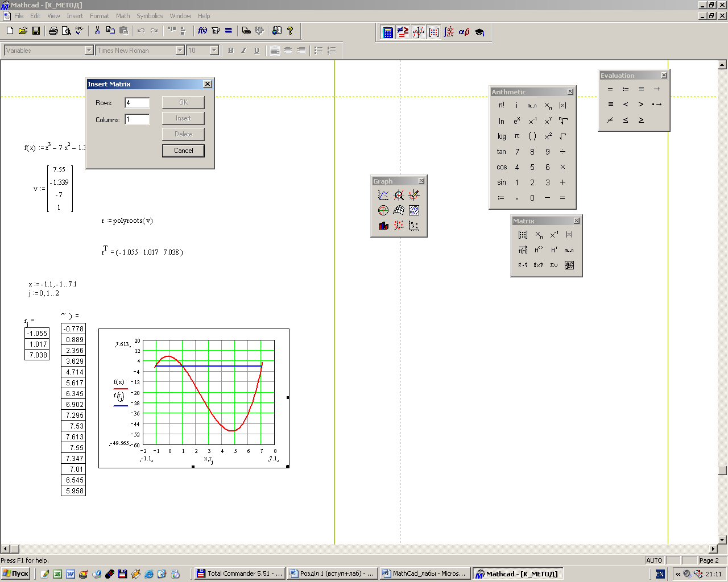Toggle the Graph palette toolbar icon

419,32
